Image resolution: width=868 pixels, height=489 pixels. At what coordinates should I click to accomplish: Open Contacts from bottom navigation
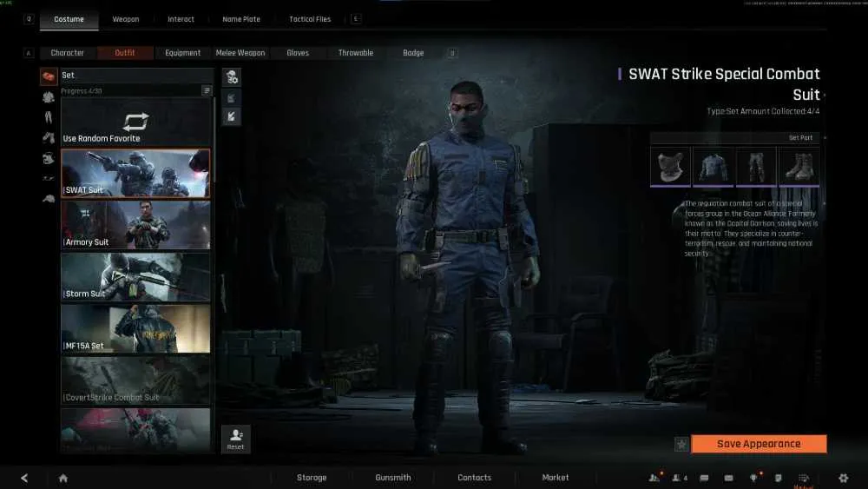pos(475,478)
